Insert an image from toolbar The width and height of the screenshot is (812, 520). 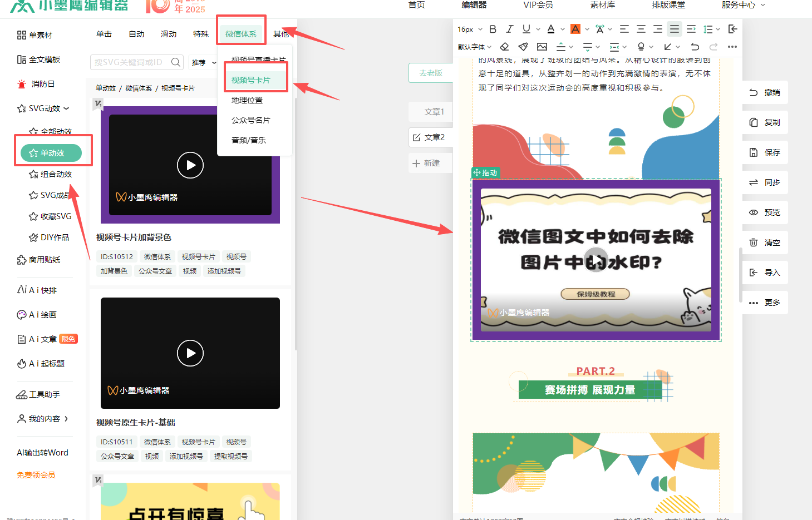point(542,47)
